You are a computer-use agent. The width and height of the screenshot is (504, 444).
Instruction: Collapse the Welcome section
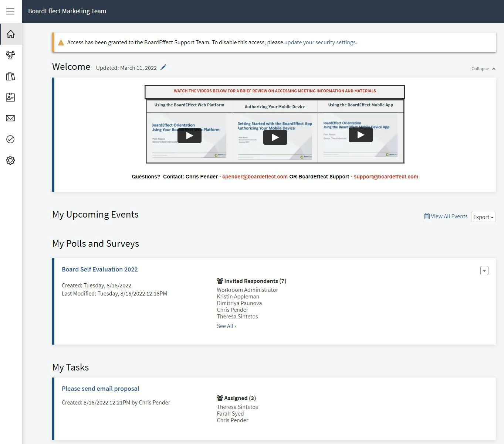click(x=483, y=69)
